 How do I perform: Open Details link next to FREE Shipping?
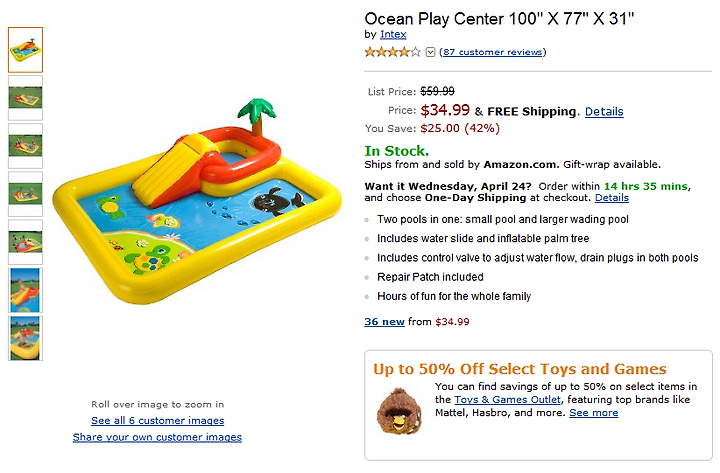click(604, 112)
